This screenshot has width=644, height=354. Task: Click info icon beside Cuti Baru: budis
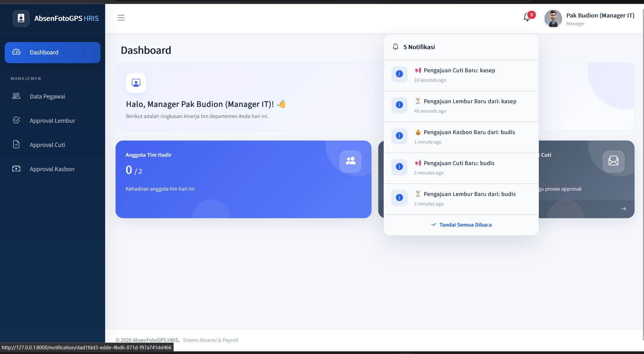click(x=399, y=167)
